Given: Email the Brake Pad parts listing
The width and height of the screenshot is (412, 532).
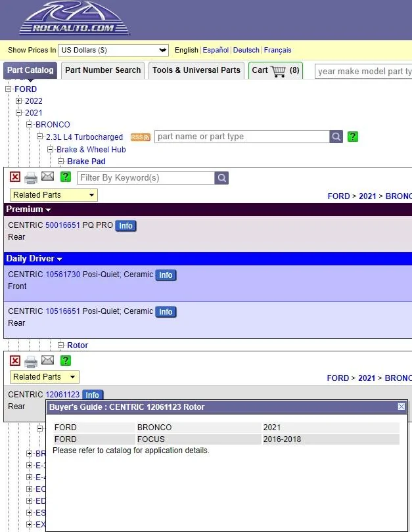Looking at the screenshot, I should click(47, 176).
